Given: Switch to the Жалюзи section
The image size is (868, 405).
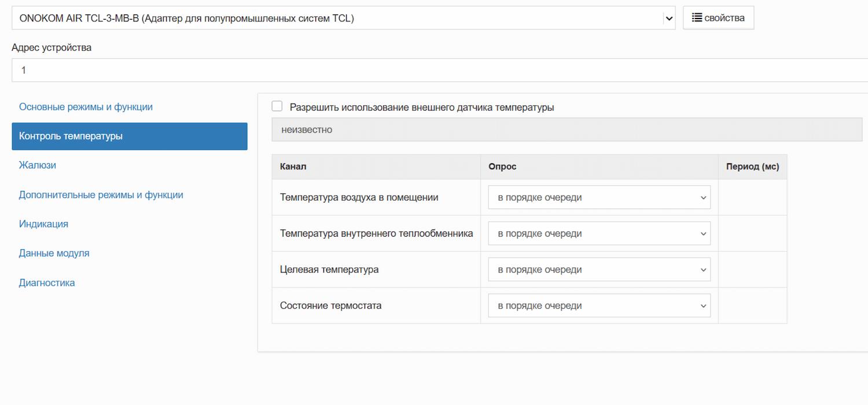Looking at the screenshot, I should (x=38, y=165).
